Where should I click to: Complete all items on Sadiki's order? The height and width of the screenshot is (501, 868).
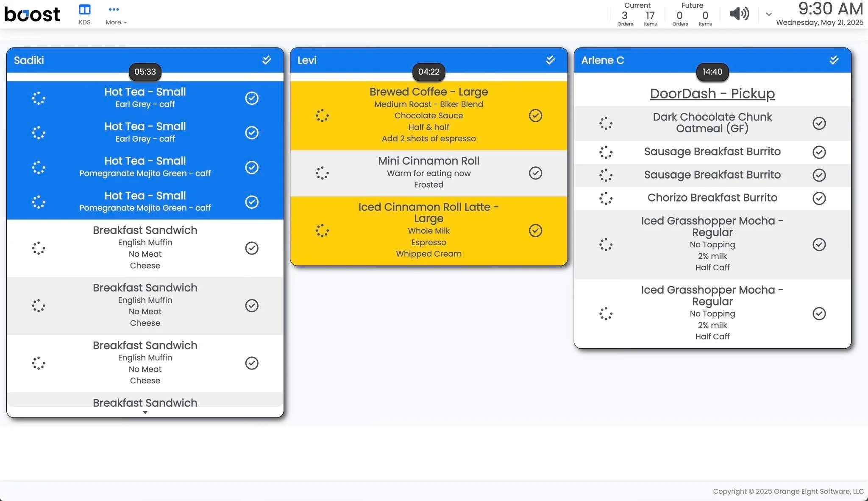point(267,60)
